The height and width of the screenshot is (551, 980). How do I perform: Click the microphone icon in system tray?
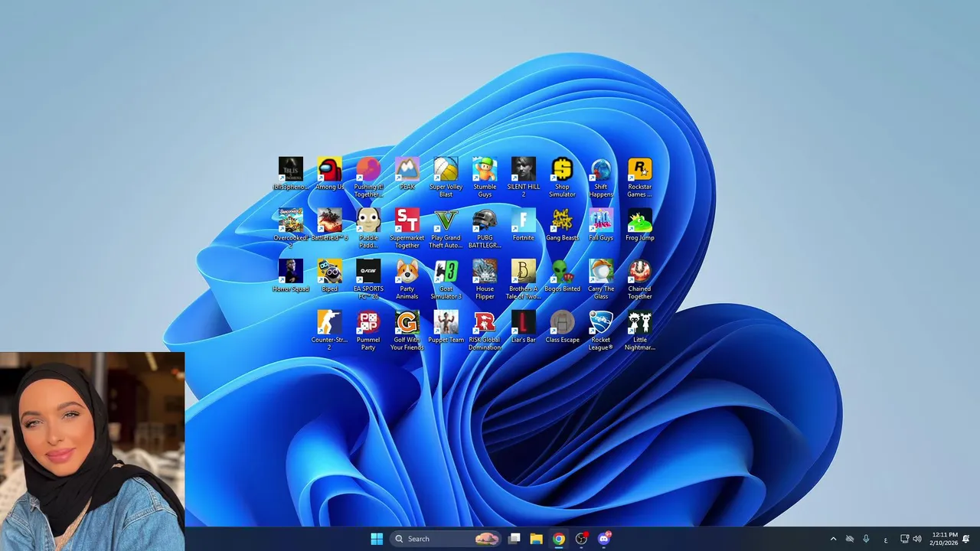click(866, 539)
